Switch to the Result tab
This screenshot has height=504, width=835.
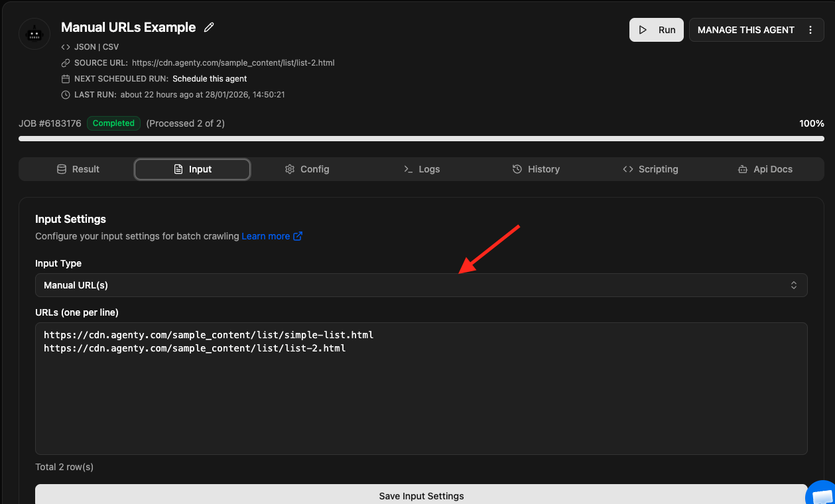click(78, 169)
